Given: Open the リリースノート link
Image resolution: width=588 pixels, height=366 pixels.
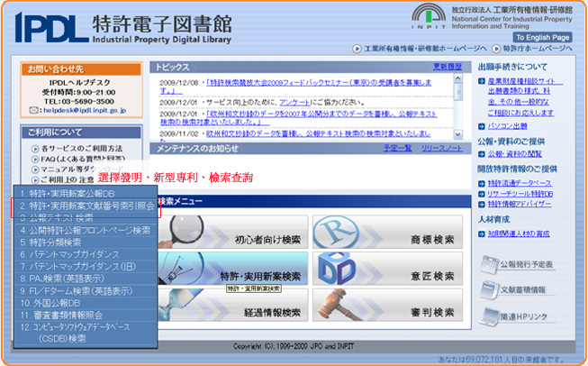Looking at the screenshot, I should [x=441, y=148].
